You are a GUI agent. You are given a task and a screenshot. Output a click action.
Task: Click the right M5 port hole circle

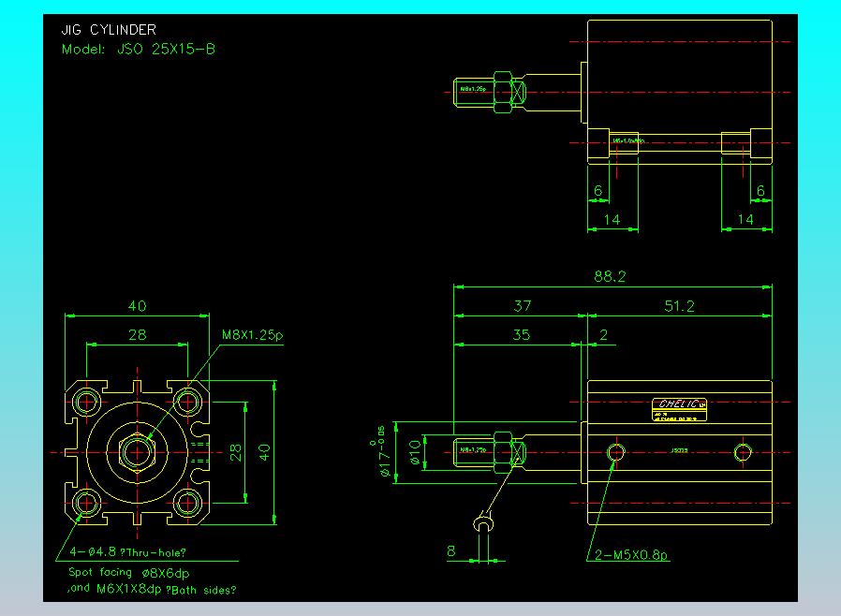coord(743,453)
